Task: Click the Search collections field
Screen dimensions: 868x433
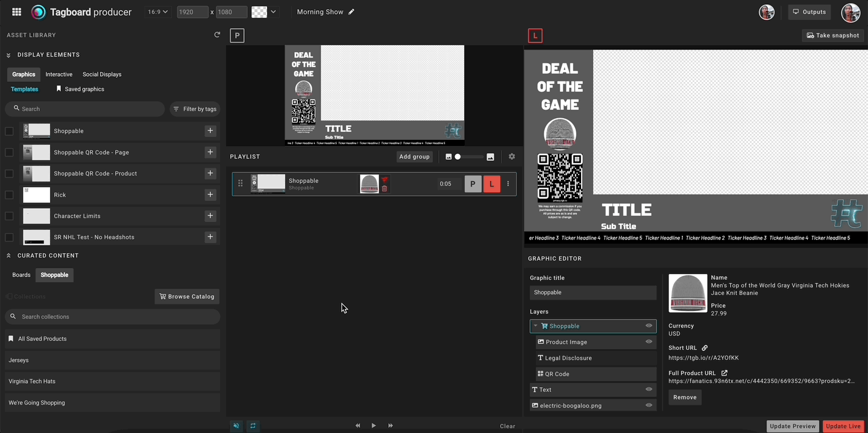Action: coord(113,317)
